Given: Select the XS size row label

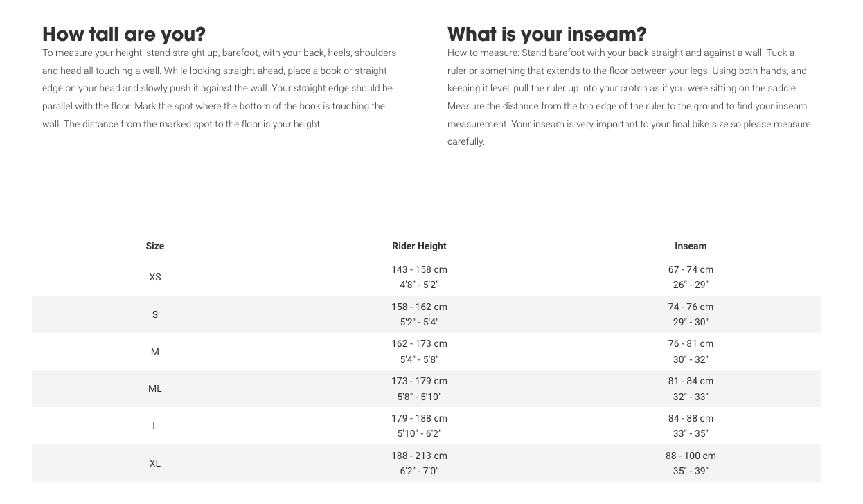Looking at the screenshot, I should 155,277.
